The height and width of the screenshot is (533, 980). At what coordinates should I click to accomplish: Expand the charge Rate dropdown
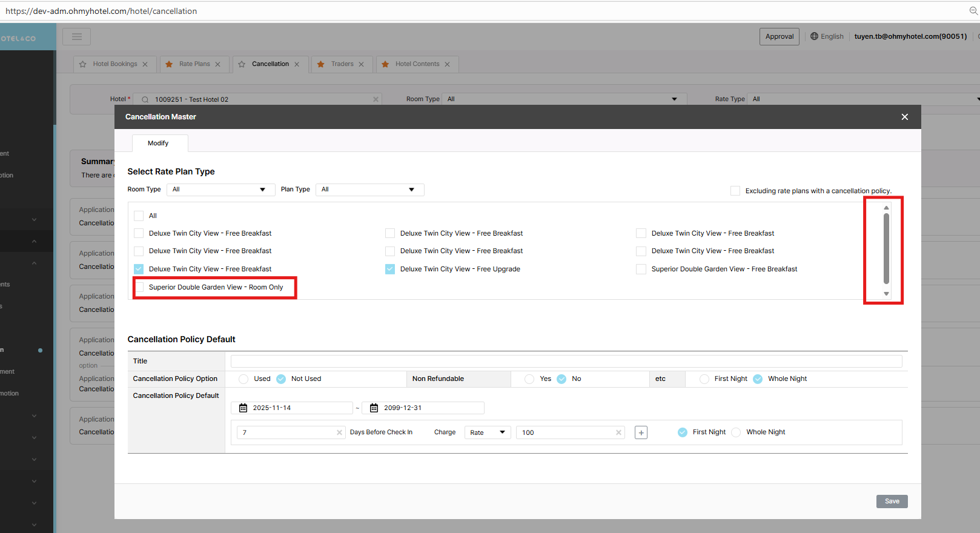pyautogui.click(x=488, y=432)
